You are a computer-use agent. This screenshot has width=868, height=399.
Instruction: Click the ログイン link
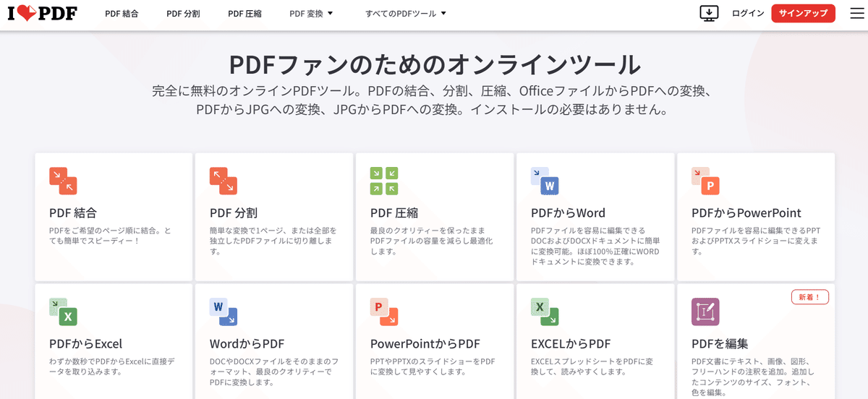[x=748, y=14]
